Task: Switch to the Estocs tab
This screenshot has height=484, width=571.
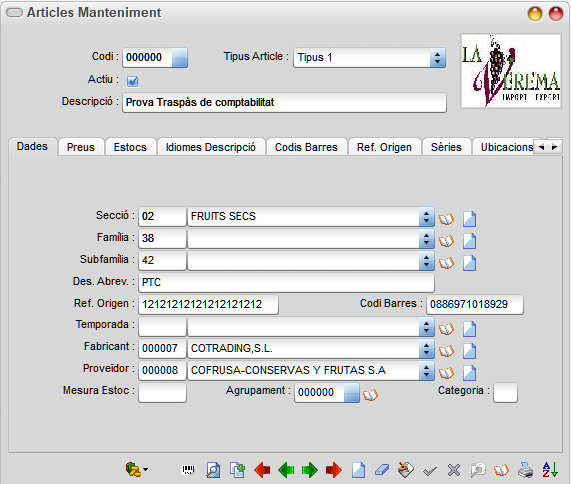Action: click(130, 147)
